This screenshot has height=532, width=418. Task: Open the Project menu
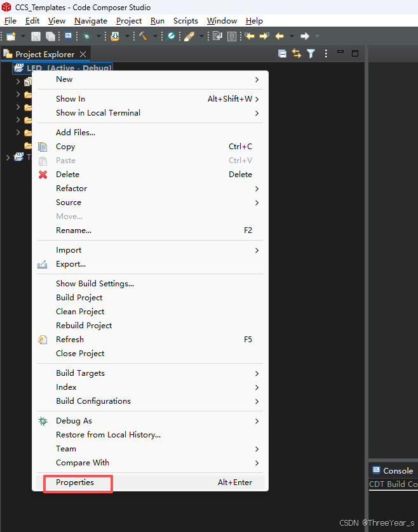pos(129,21)
